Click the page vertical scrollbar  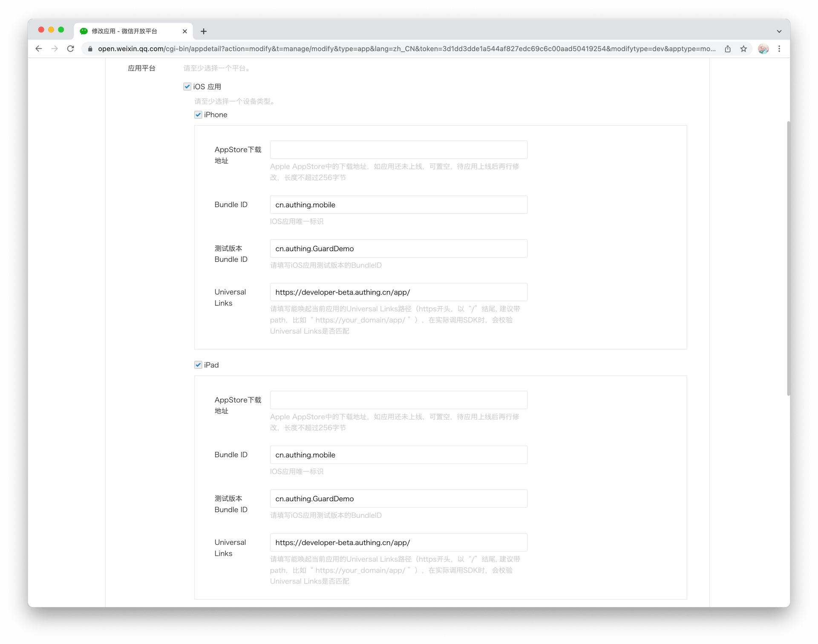click(788, 258)
